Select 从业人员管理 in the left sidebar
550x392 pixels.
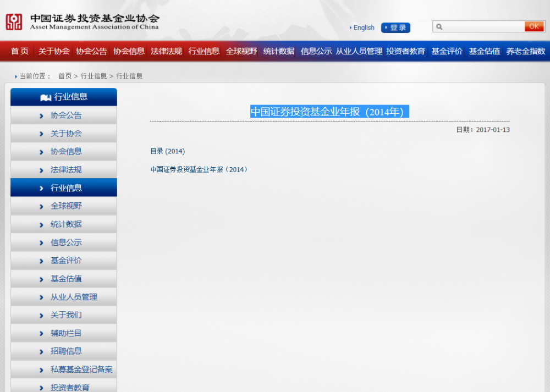coord(64,297)
